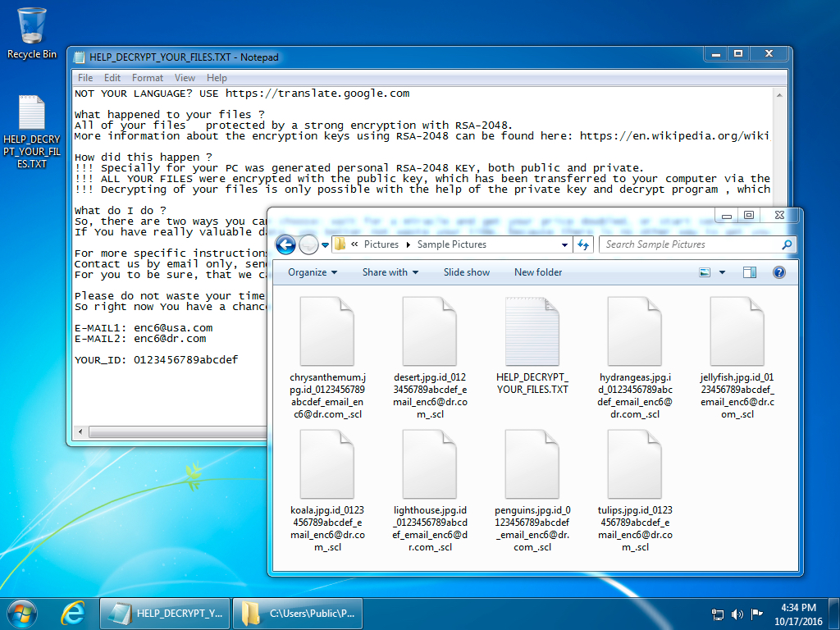Open the Windows Start menu
The width and height of the screenshot is (840, 630).
[x=21, y=614]
